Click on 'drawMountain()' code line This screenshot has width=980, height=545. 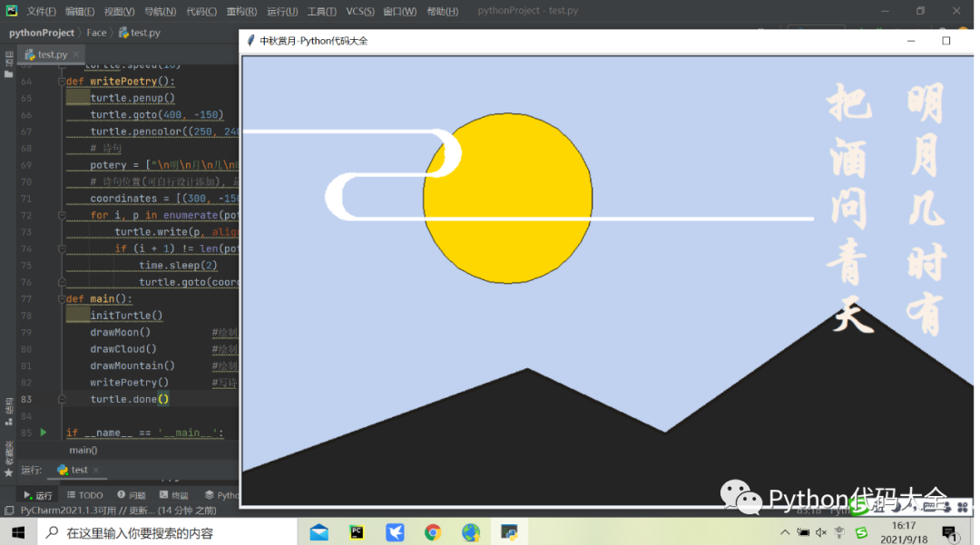132,365
